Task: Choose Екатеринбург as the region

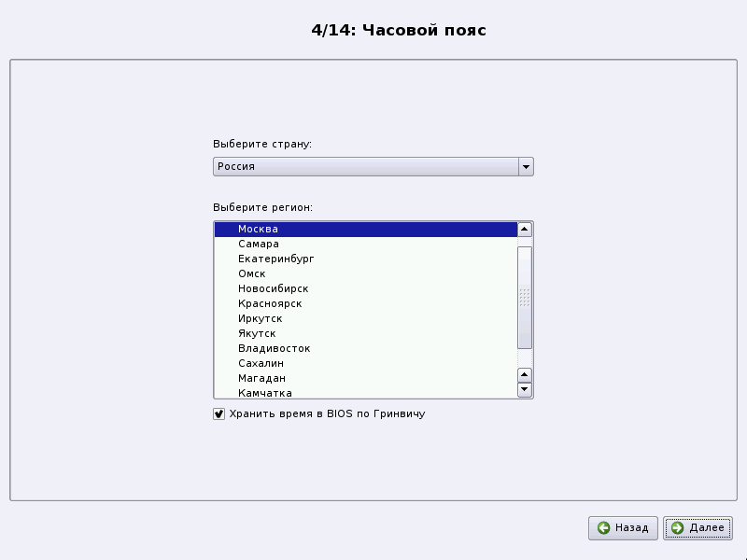Action: coord(275,259)
